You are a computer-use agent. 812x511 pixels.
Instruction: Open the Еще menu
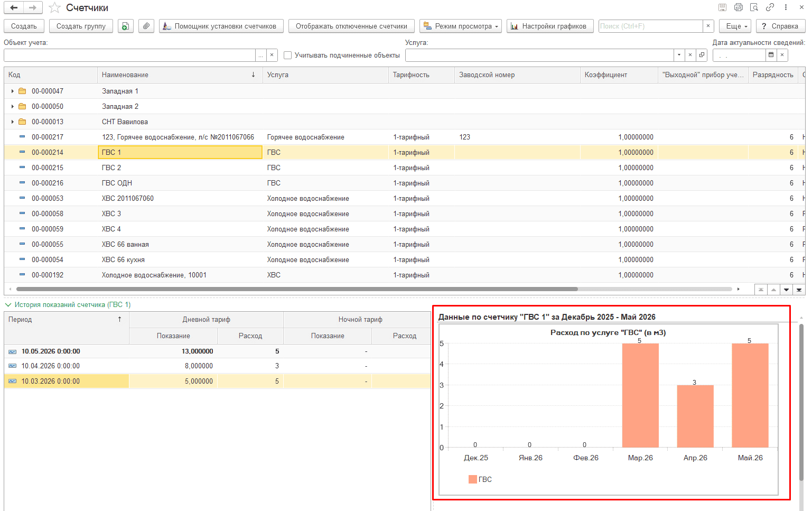click(x=735, y=26)
